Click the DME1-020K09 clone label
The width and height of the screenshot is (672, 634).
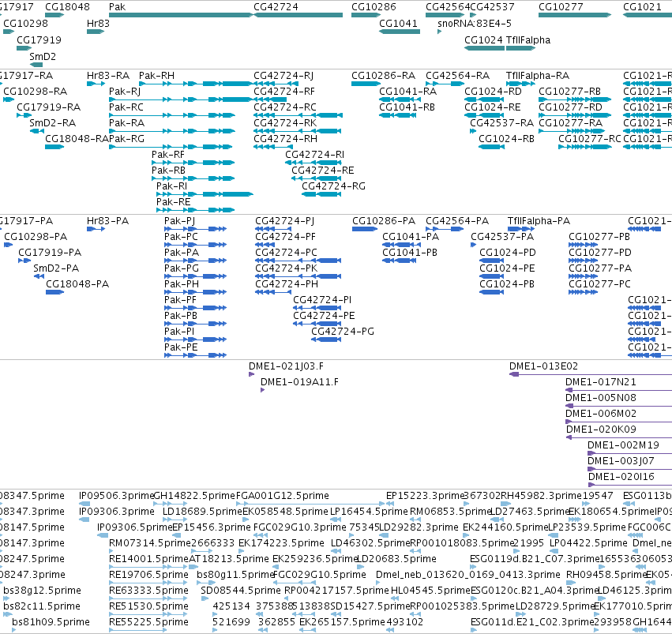pyautogui.click(x=601, y=430)
